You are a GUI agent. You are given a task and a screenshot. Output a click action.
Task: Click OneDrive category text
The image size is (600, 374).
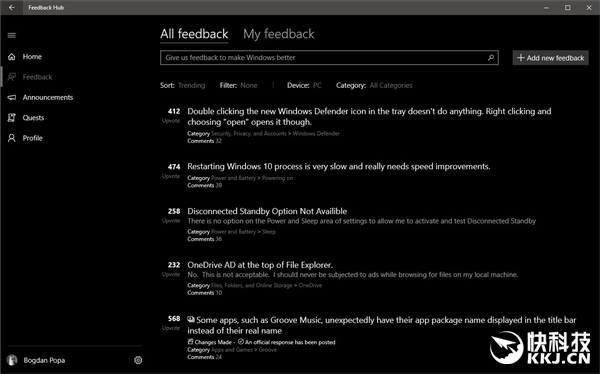(310, 285)
